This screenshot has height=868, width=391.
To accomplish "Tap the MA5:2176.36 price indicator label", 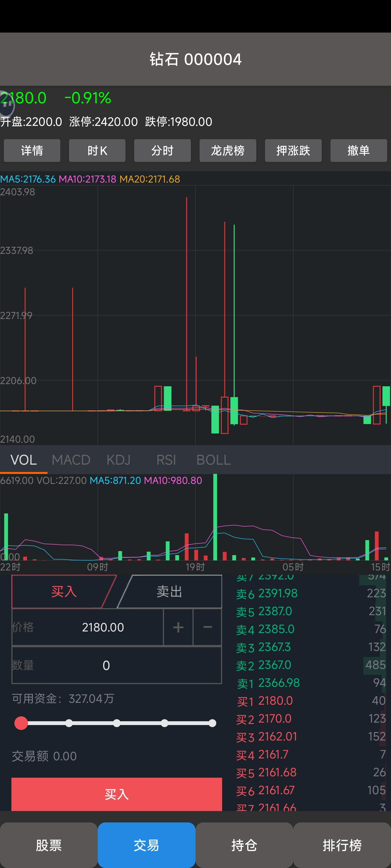I will pos(28,179).
